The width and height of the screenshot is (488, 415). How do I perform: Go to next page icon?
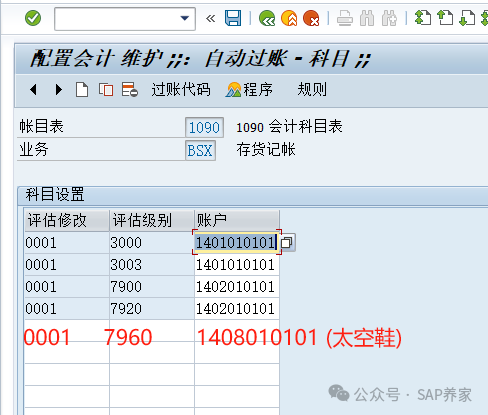[467, 18]
